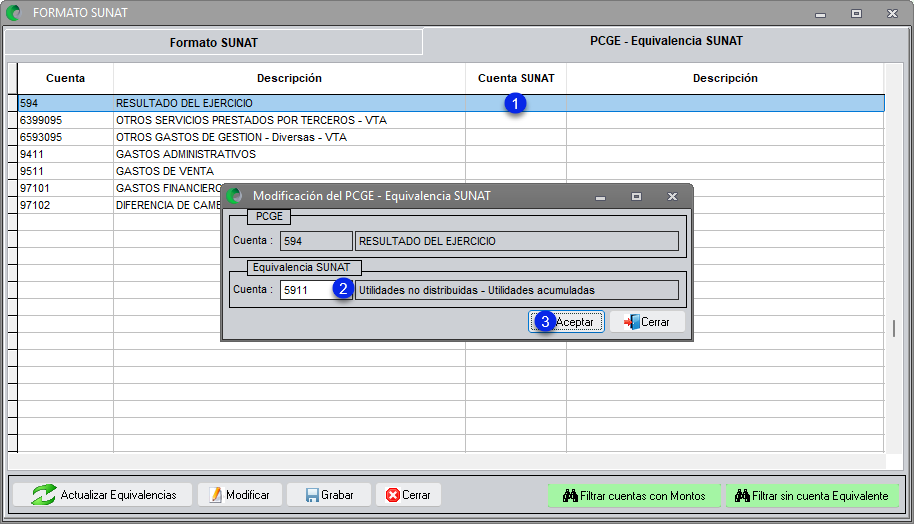
Task: Close the FORMATO SUNAT window
Action: (x=892, y=13)
